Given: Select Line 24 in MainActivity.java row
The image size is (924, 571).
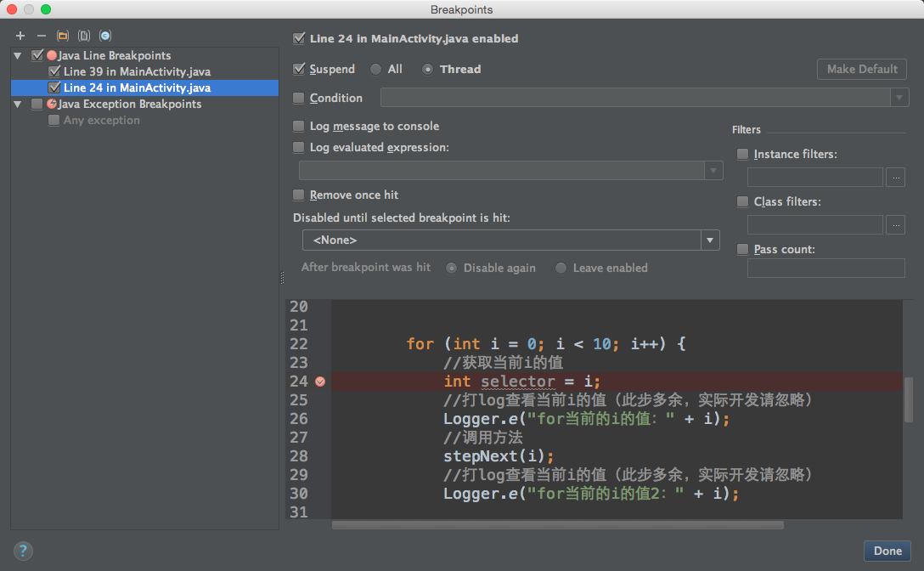Looking at the screenshot, I should (145, 88).
